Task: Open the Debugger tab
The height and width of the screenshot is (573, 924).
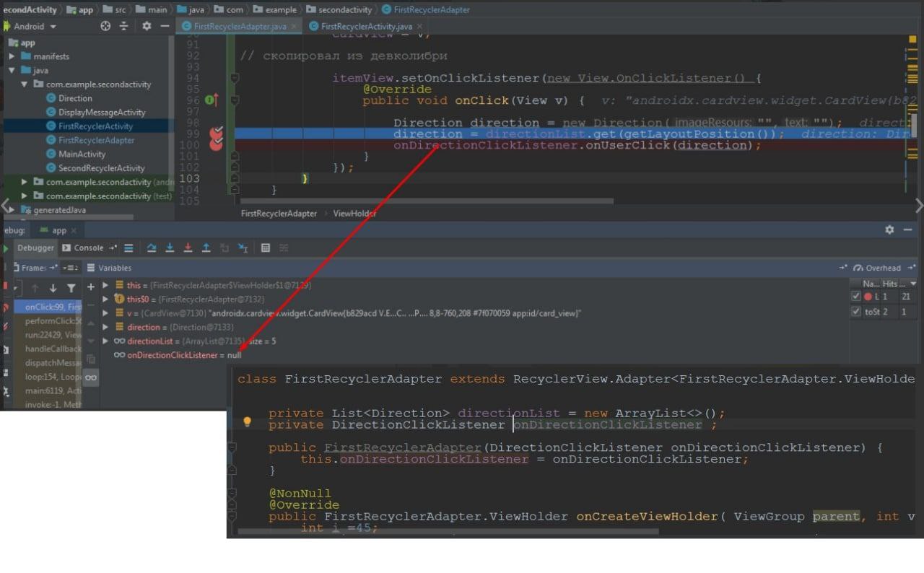Action: coord(35,248)
